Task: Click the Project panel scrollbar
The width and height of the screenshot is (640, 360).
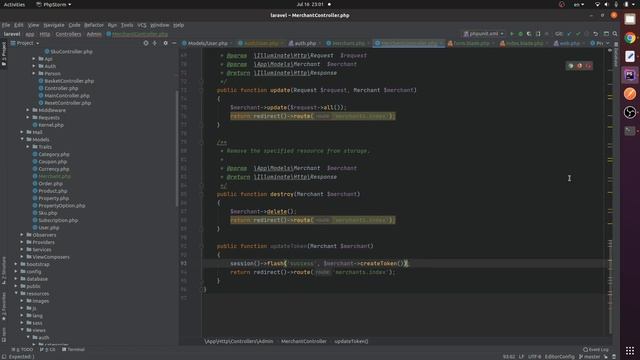Action: tap(177, 149)
